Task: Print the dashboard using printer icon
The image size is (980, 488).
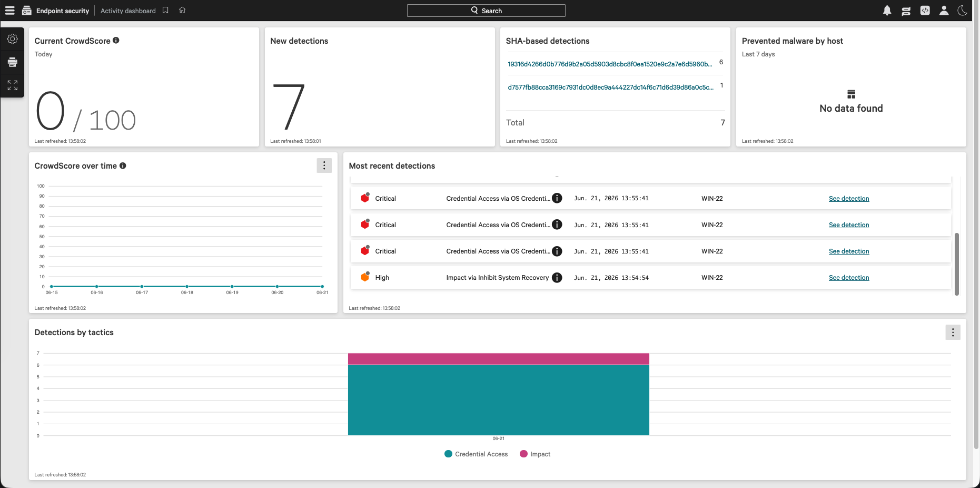Action: click(13, 62)
